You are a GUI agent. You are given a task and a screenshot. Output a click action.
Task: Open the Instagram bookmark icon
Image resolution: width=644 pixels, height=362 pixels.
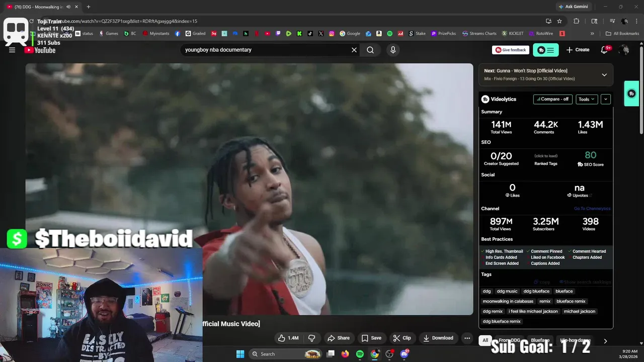point(332,34)
